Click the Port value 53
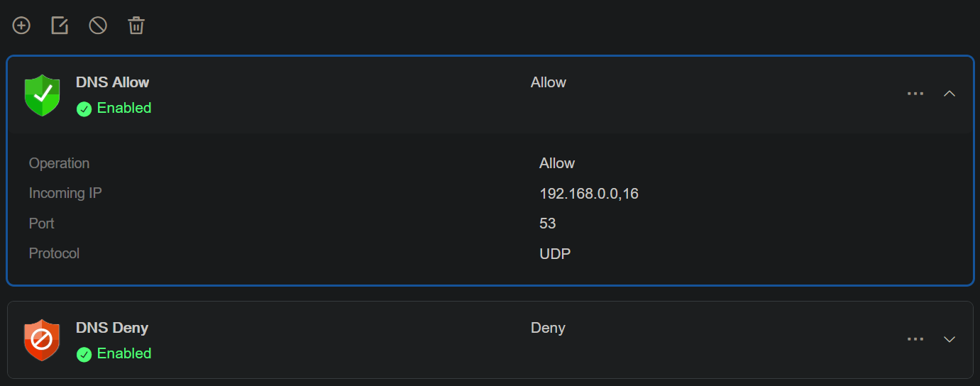Image resolution: width=980 pixels, height=386 pixels. 548,224
